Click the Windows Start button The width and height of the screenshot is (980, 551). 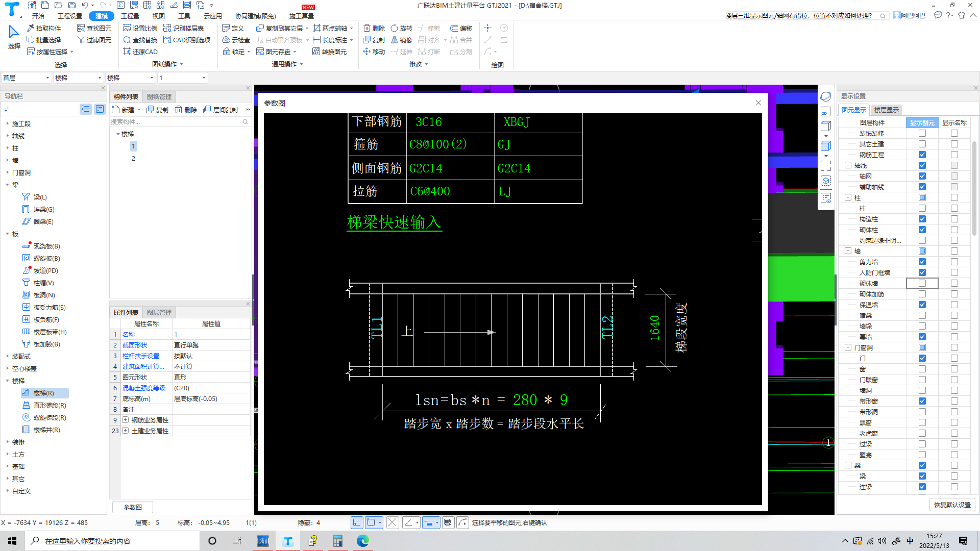(x=12, y=541)
